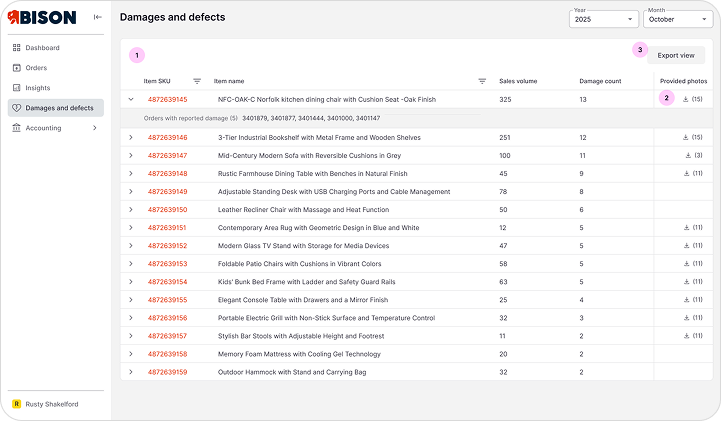Expand row 4872639151

click(x=131, y=228)
